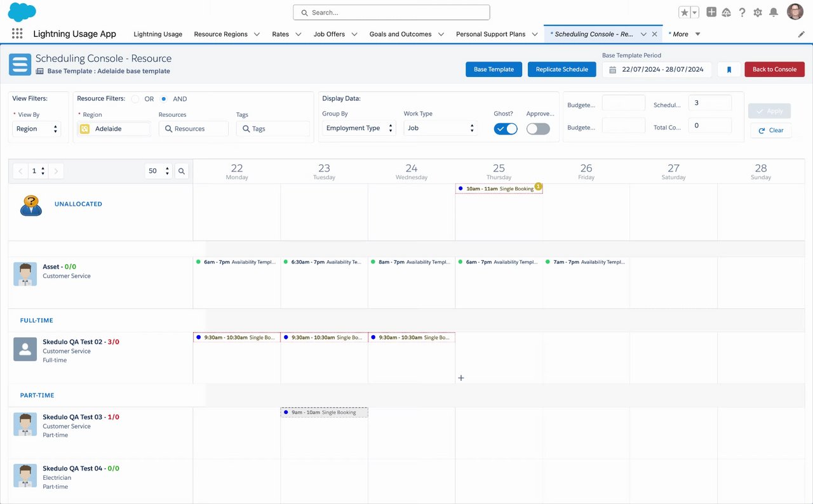
Task: Open calendar icon in Base Template Period
Action: click(x=613, y=69)
